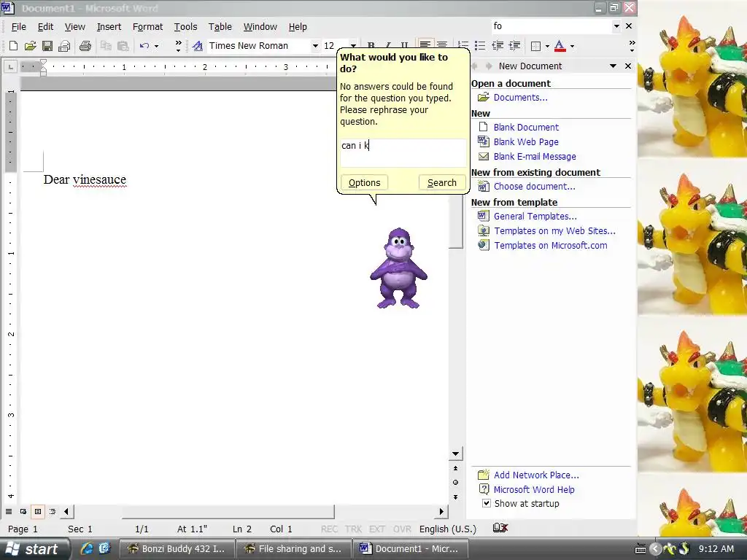Click the Copy toolbar icon
This screenshot has height=560, width=747.
pos(106,46)
